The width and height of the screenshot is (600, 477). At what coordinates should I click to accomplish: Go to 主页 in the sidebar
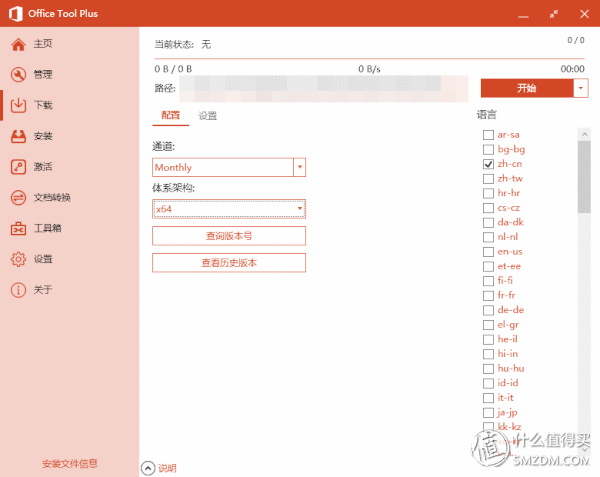coord(43,44)
